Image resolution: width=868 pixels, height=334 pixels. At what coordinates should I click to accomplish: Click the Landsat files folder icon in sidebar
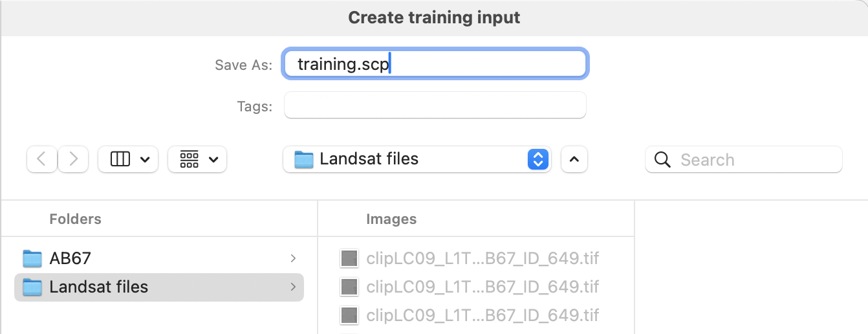pos(32,287)
